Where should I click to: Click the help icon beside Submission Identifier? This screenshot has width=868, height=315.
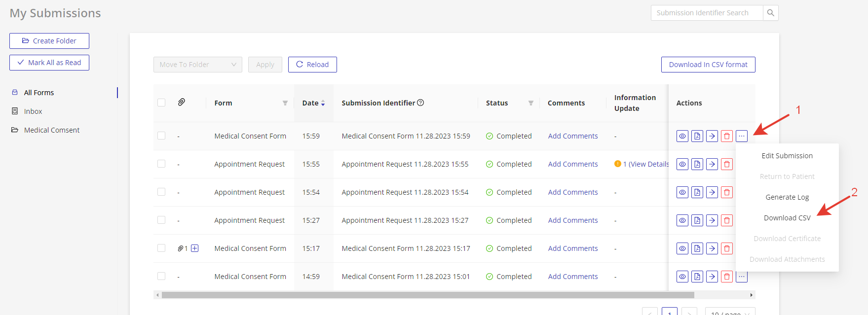coord(420,103)
